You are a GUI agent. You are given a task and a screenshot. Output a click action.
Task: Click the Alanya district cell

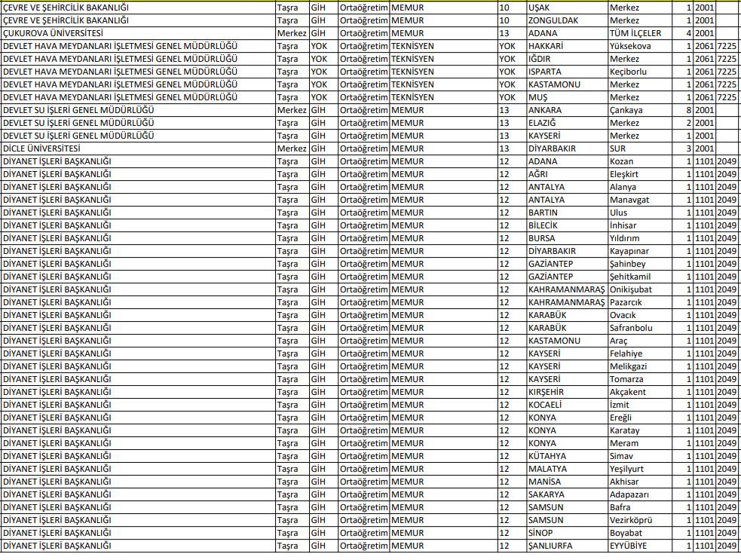(x=640, y=187)
